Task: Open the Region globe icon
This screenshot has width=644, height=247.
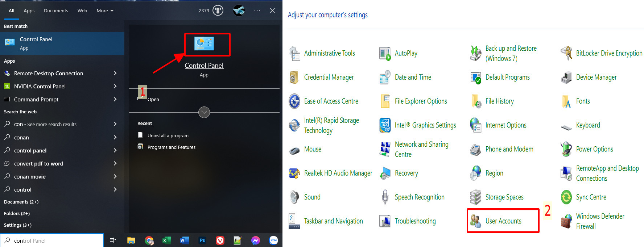Action: [476, 173]
